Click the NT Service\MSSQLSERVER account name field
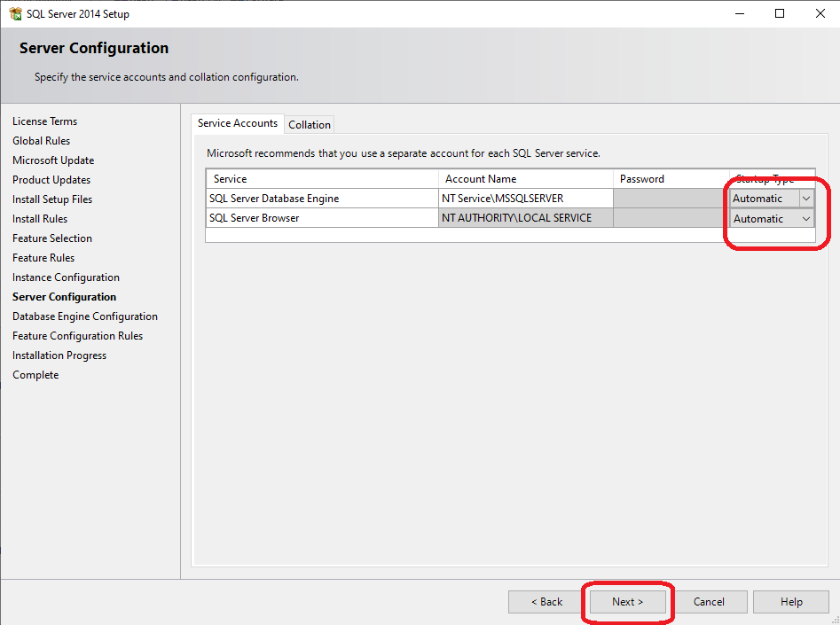This screenshot has height=625, width=840. 525,199
